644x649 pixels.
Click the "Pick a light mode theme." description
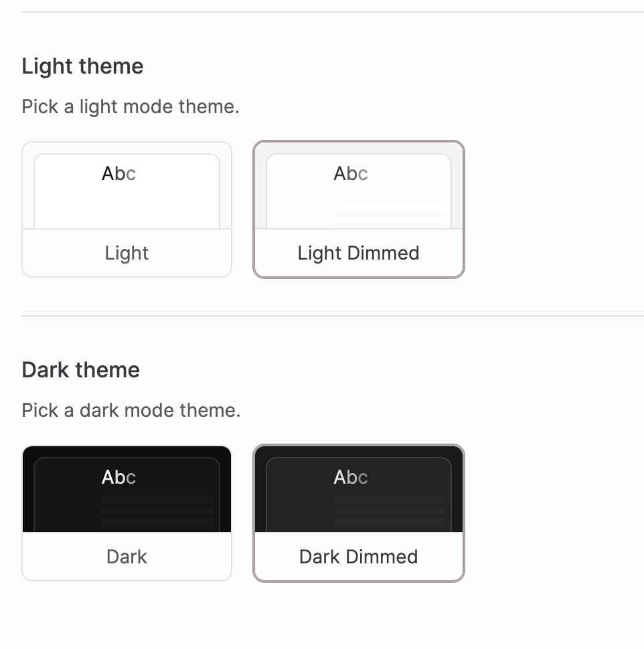[x=130, y=106]
